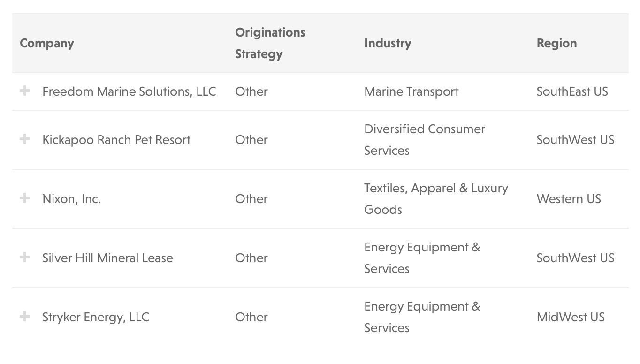Viewport: 640px width, 364px height.
Task: Click the Region column header
Action: [x=556, y=43]
